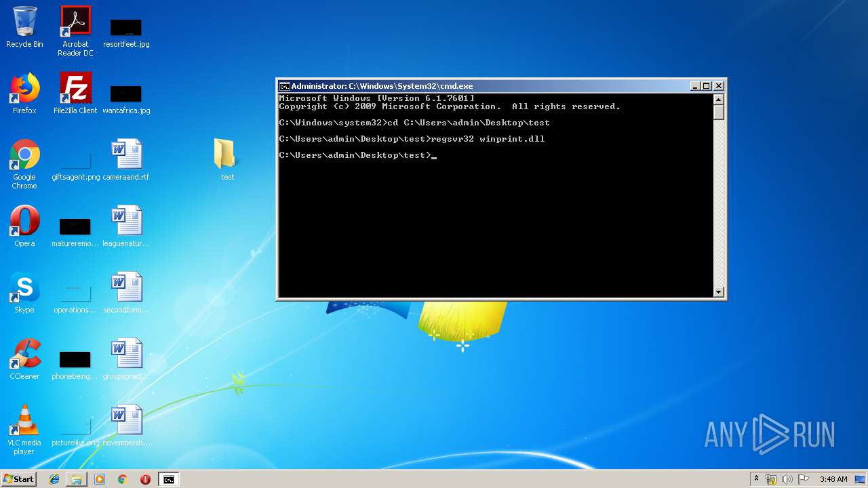Image resolution: width=868 pixels, height=488 pixels.
Task: Launch the VLC media player shortcut
Action: click(x=24, y=430)
